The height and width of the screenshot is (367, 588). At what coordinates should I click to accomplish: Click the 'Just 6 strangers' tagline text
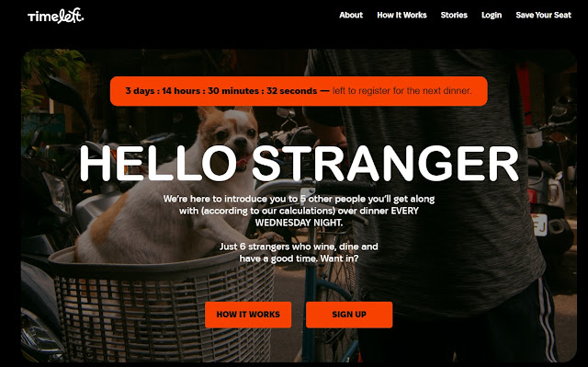pyautogui.click(x=299, y=253)
